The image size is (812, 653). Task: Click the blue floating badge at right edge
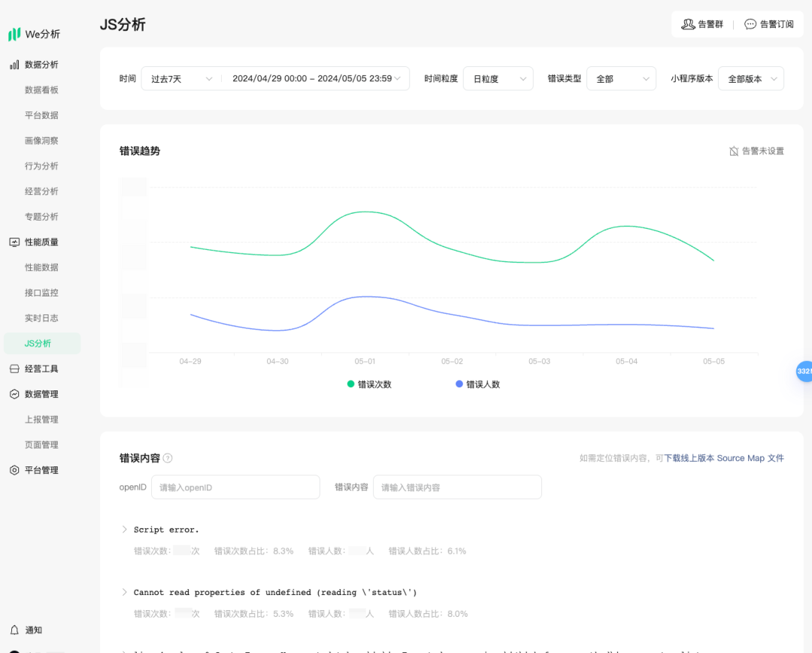click(804, 371)
